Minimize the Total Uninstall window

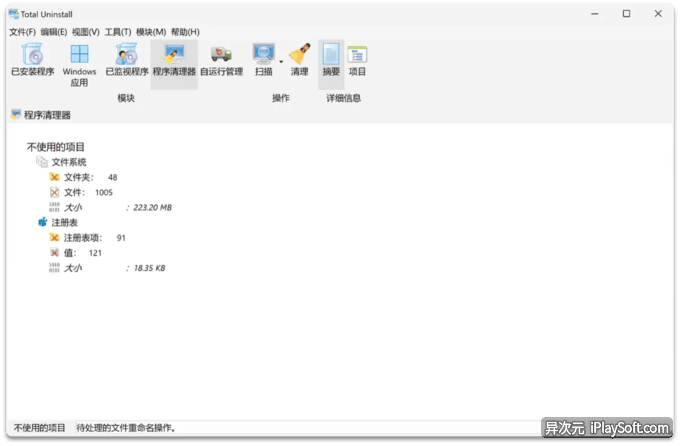[595, 14]
